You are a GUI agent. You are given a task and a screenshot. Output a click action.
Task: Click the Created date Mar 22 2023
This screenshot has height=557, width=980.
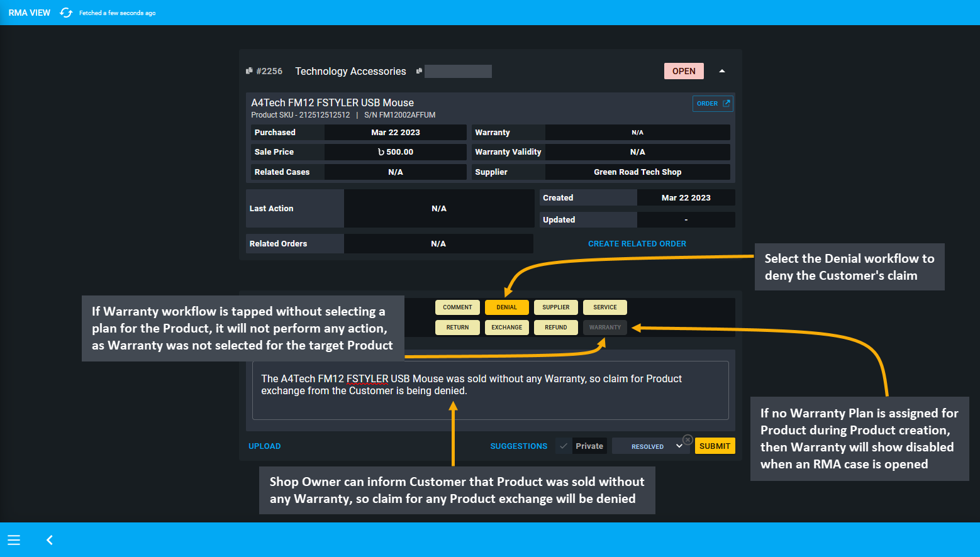click(686, 198)
